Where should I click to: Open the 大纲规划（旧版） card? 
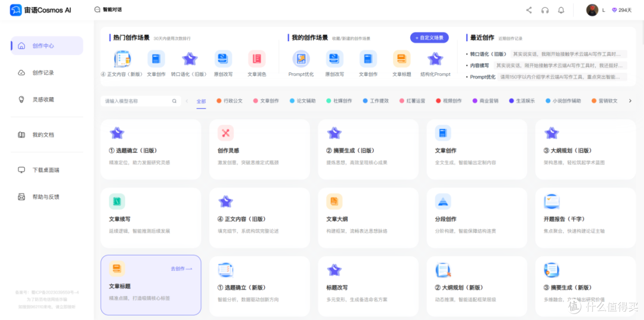586,149
